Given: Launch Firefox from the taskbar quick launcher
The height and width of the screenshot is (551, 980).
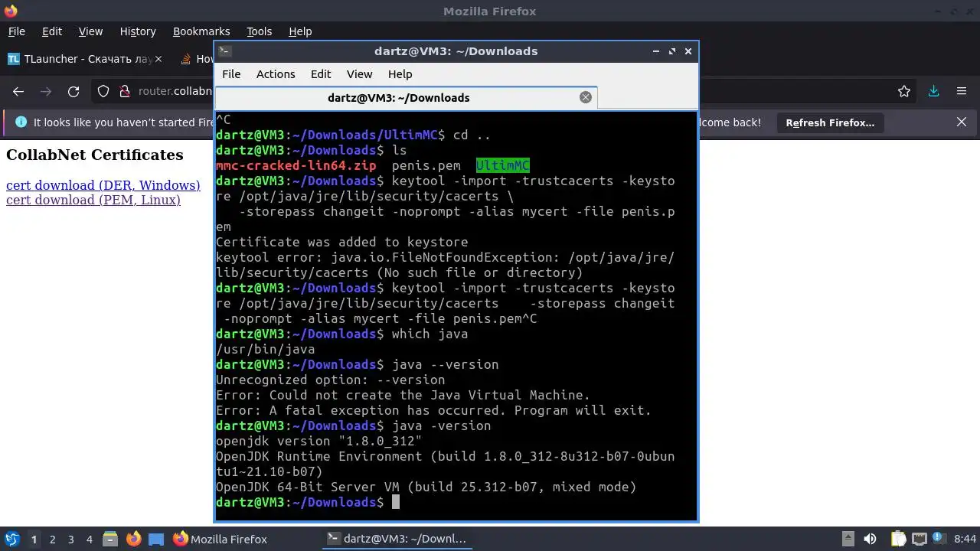Looking at the screenshot, I should click(133, 539).
